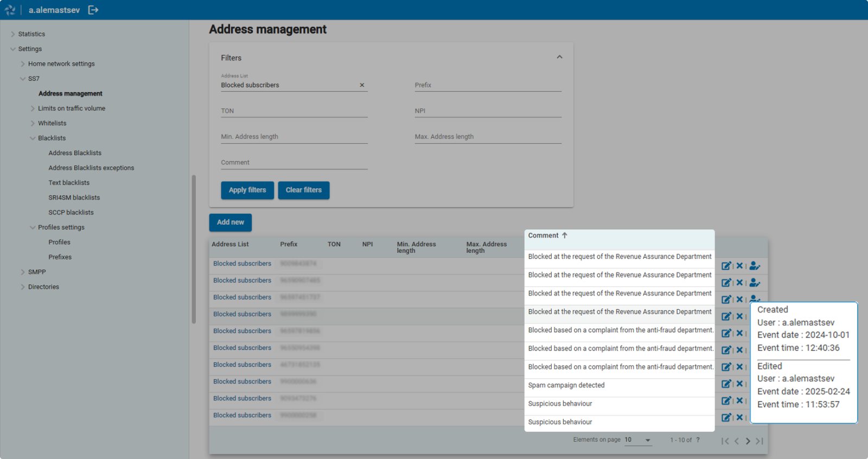The height and width of the screenshot is (459, 868).
Task: Expand the Statistics tree node
Action: [x=13, y=34]
